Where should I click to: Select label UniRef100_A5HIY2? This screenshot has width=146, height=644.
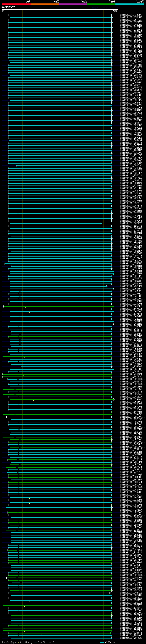click(x=131, y=67)
